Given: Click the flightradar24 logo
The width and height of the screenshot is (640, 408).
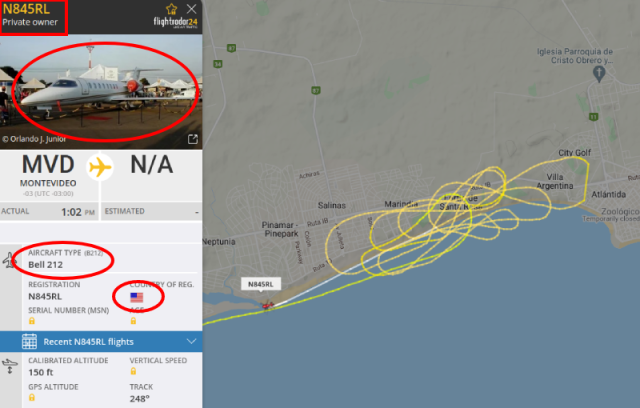Looking at the screenshot, I should (x=176, y=22).
